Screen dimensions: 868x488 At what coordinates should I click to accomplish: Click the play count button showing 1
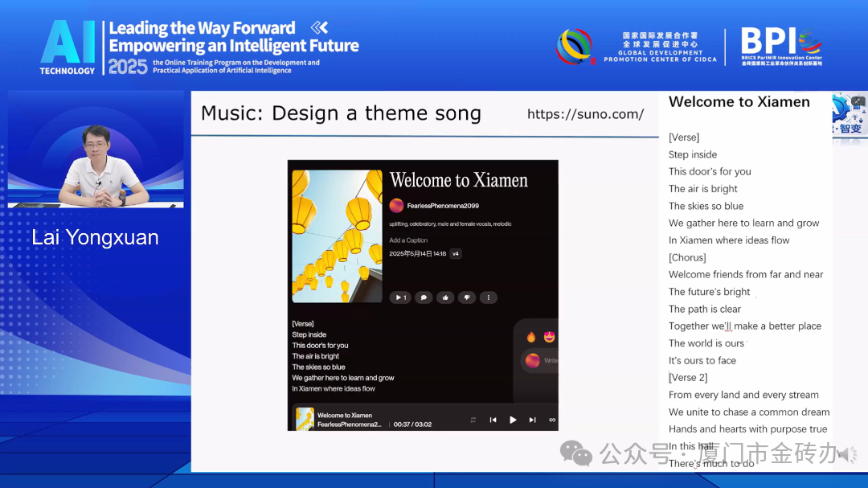[400, 297]
